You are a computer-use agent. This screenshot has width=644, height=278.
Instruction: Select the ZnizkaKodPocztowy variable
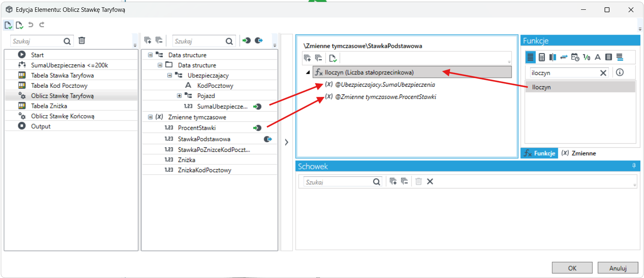pos(204,170)
